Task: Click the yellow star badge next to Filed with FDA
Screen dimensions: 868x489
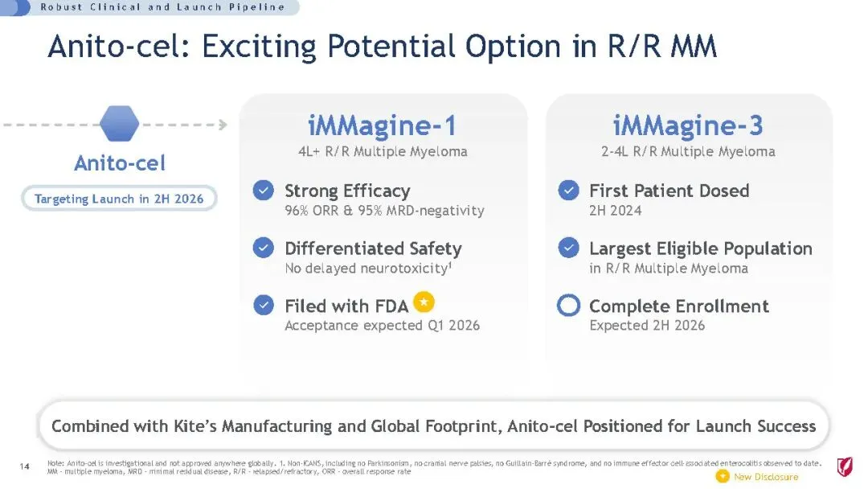Action: [x=424, y=302]
